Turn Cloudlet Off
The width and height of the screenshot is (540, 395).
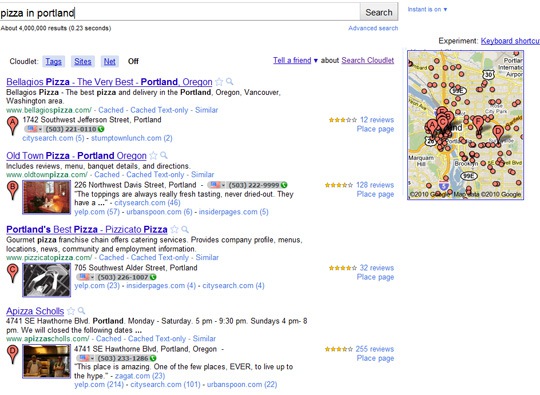[x=133, y=61]
